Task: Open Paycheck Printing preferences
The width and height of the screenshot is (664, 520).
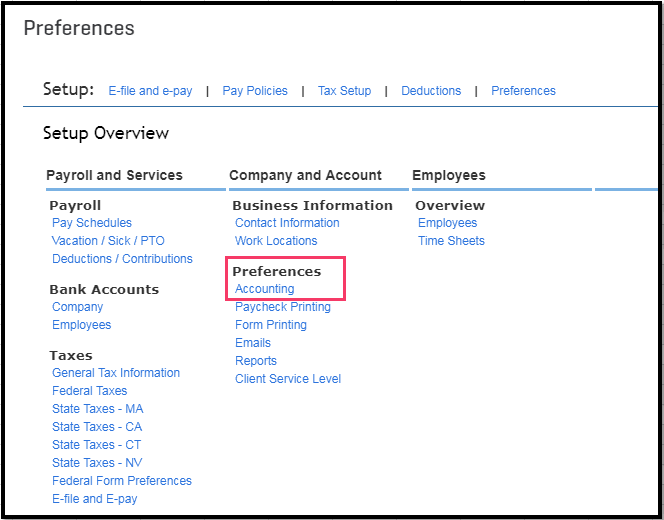Action: point(283,307)
